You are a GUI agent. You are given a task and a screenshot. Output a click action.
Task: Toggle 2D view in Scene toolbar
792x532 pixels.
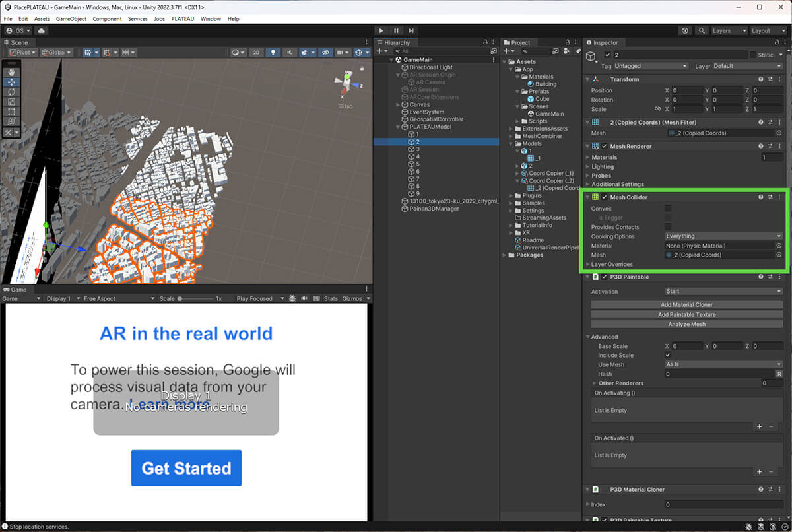(257, 52)
